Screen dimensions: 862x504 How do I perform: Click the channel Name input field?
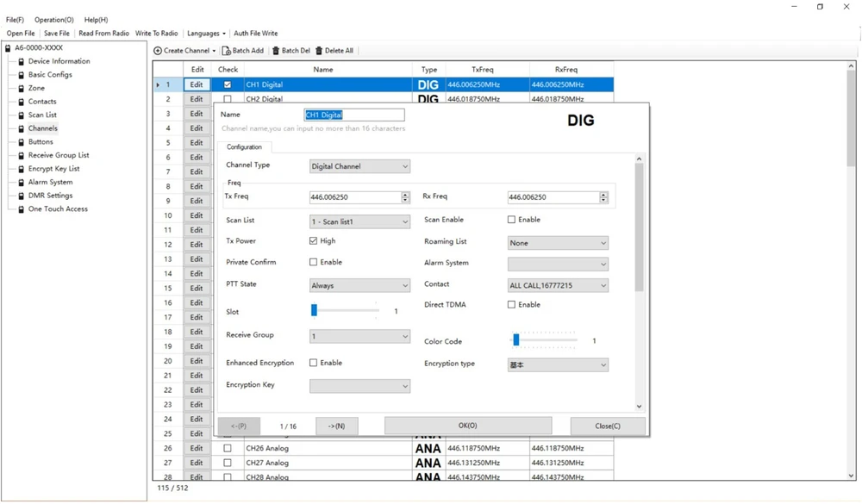354,115
